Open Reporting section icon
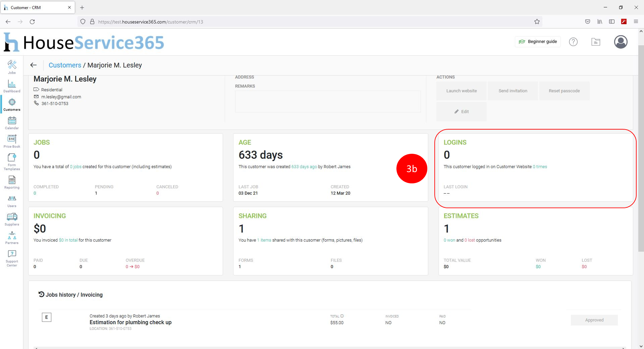The image size is (644, 349). point(12,182)
